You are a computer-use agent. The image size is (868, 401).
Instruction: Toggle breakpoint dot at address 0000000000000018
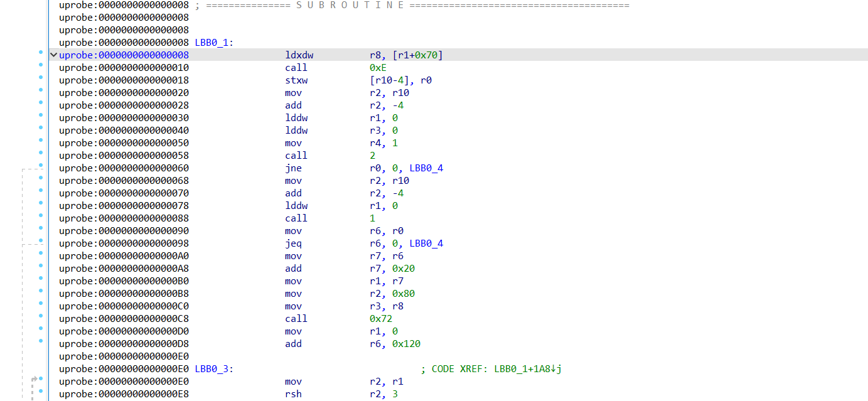(x=41, y=77)
